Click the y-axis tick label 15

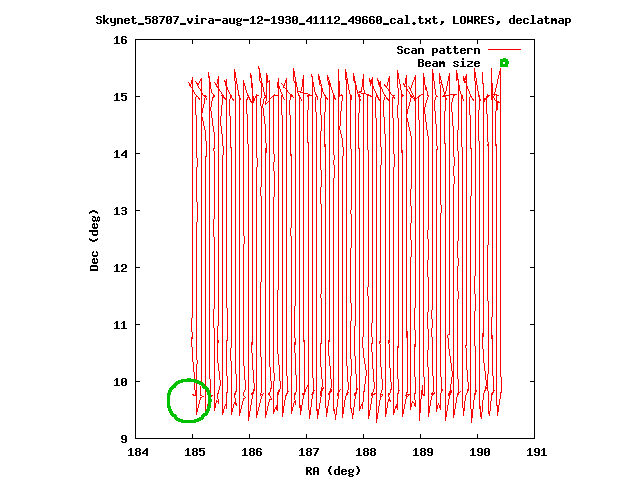click(x=120, y=97)
